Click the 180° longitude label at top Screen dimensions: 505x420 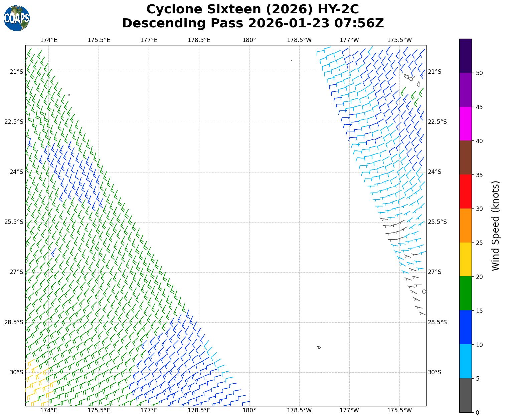point(249,40)
